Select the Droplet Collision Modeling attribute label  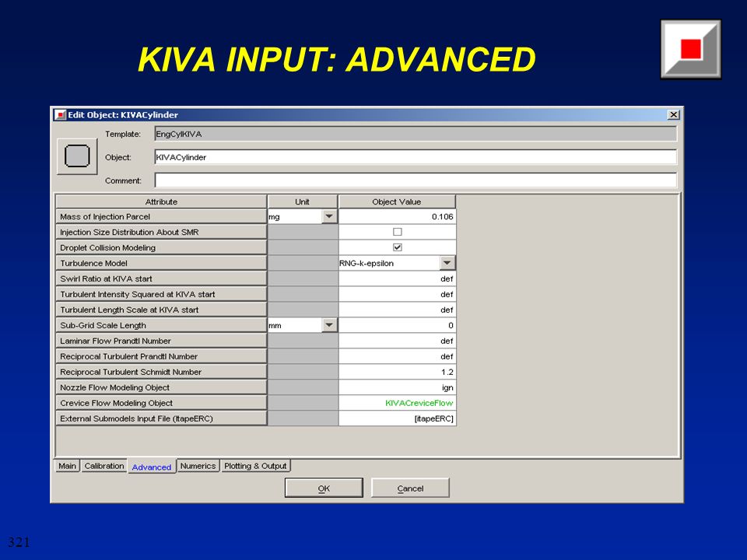pyautogui.click(x=161, y=247)
